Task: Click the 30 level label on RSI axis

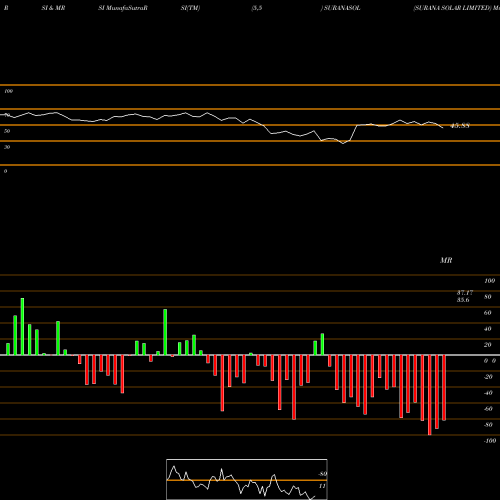Action: pyautogui.click(x=7, y=147)
